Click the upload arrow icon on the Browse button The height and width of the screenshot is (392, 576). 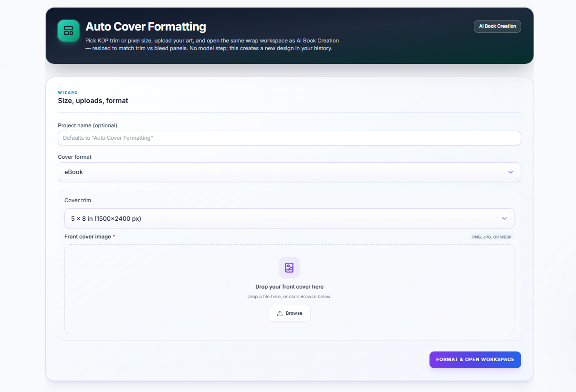point(280,313)
